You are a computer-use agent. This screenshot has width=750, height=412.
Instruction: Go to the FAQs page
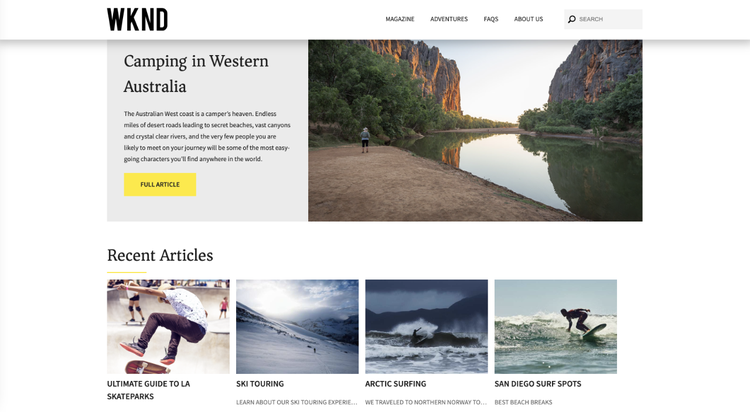491,19
